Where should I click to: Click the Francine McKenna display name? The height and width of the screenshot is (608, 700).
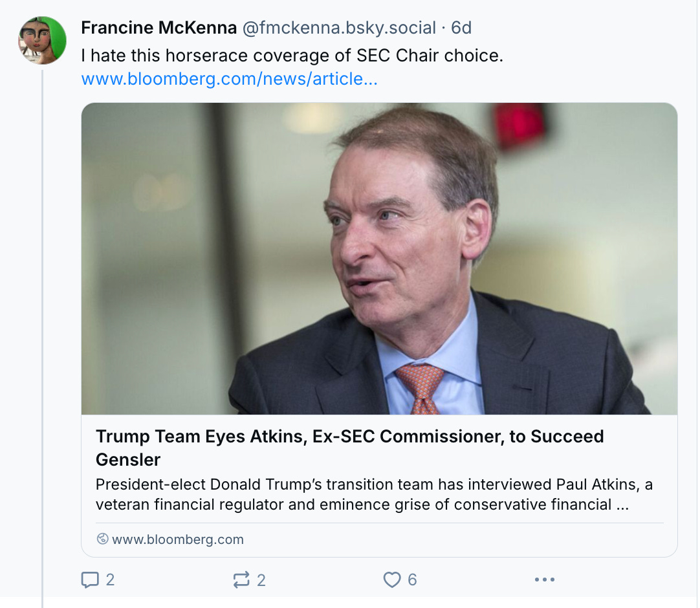pos(159,28)
